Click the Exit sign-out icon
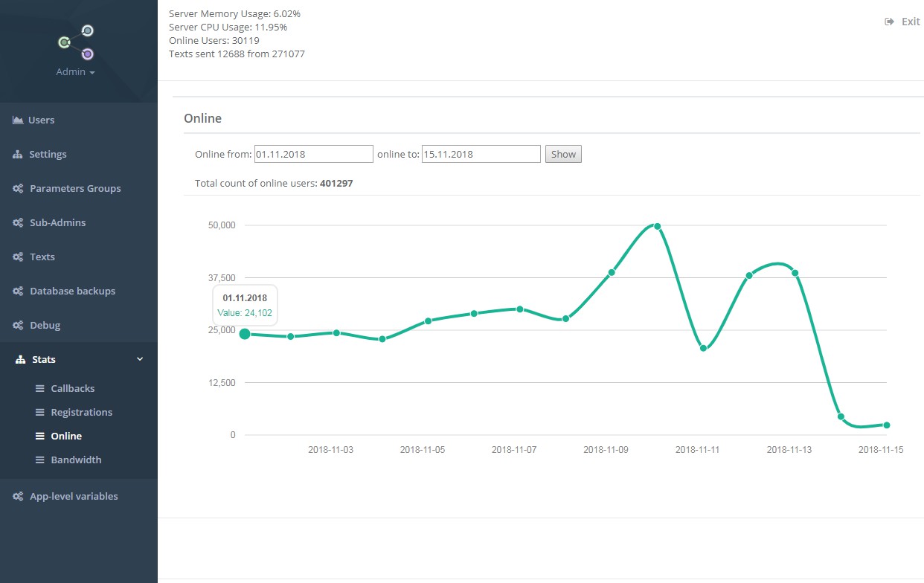Viewport: 924px width, 583px height. (x=889, y=22)
